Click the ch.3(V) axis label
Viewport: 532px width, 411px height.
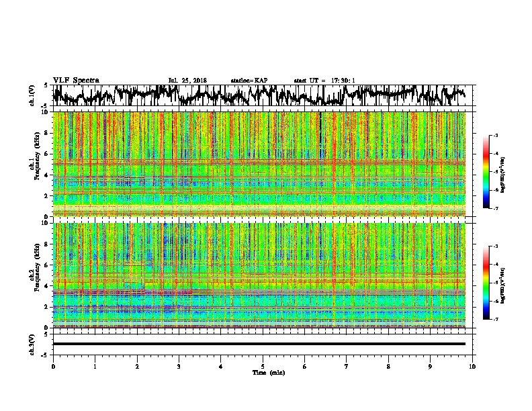click(x=32, y=345)
